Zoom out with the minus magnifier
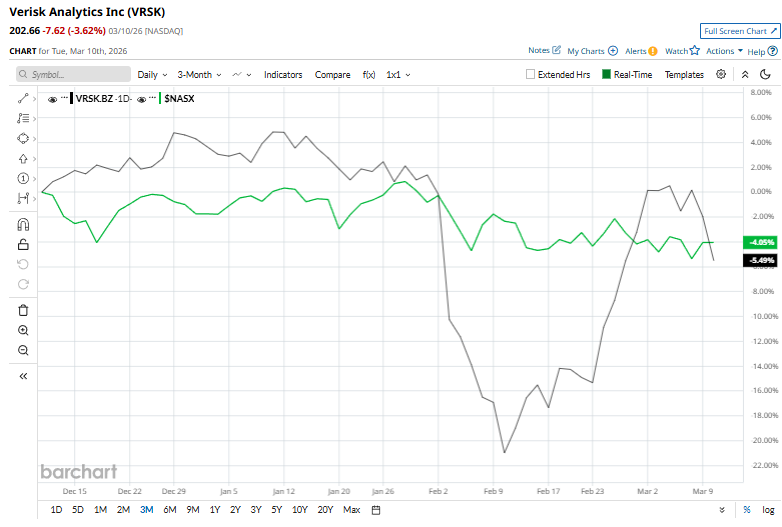Screen dimensions: 782x527 pyautogui.click(x=23, y=350)
